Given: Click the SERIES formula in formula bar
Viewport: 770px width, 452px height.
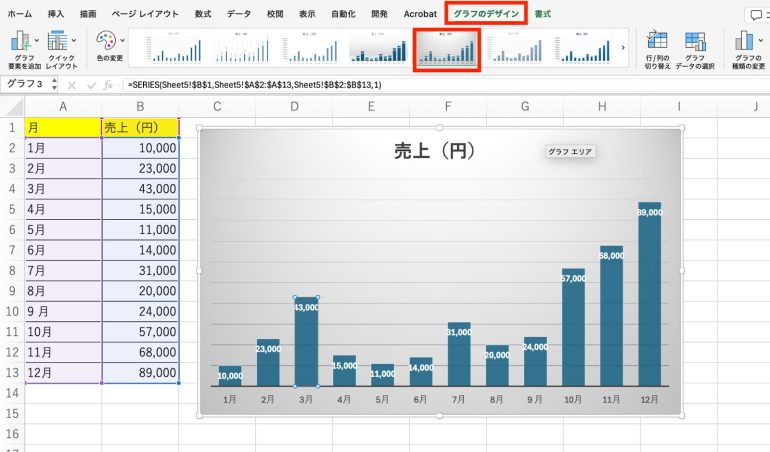Looking at the screenshot, I should (254, 85).
